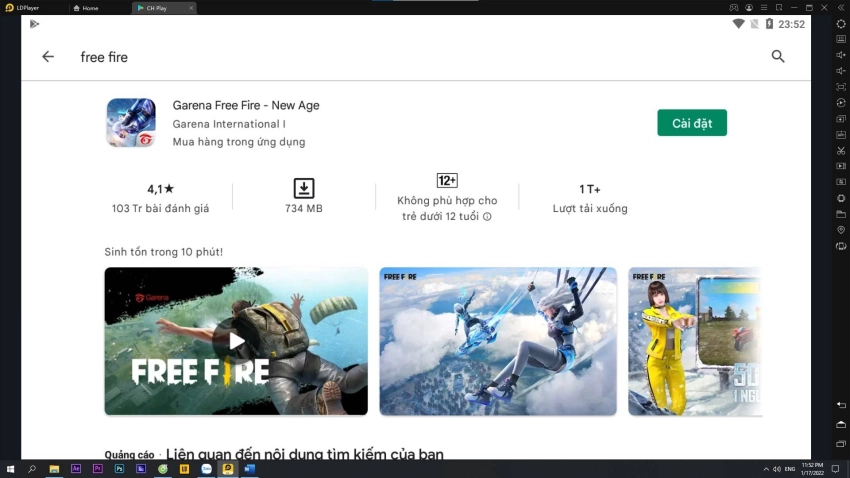Open Adobe After Effects from taskbar
Screen dimensions: 850x478
pyautogui.click(x=76, y=469)
